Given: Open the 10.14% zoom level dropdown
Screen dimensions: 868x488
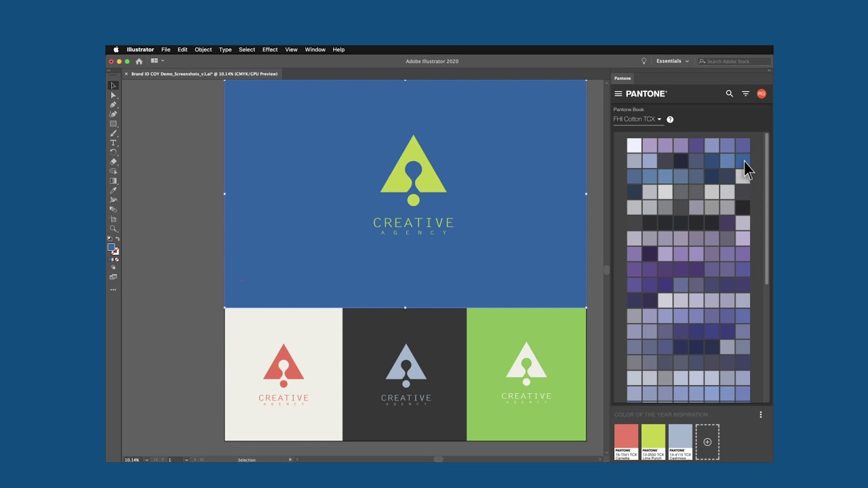Looking at the screenshot, I should click(x=146, y=460).
